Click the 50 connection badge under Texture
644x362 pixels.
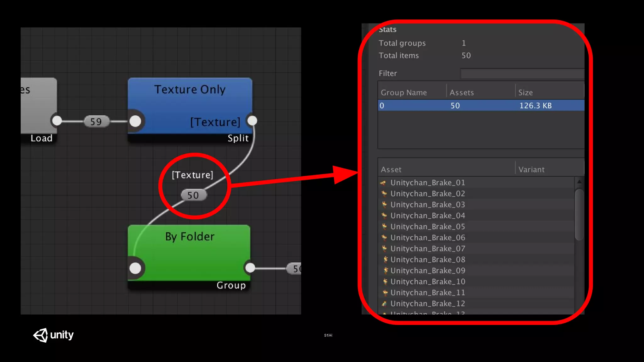[x=193, y=195]
